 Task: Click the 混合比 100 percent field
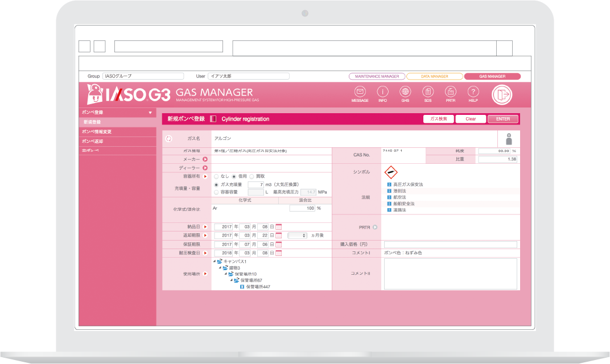click(x=302, y=208)
